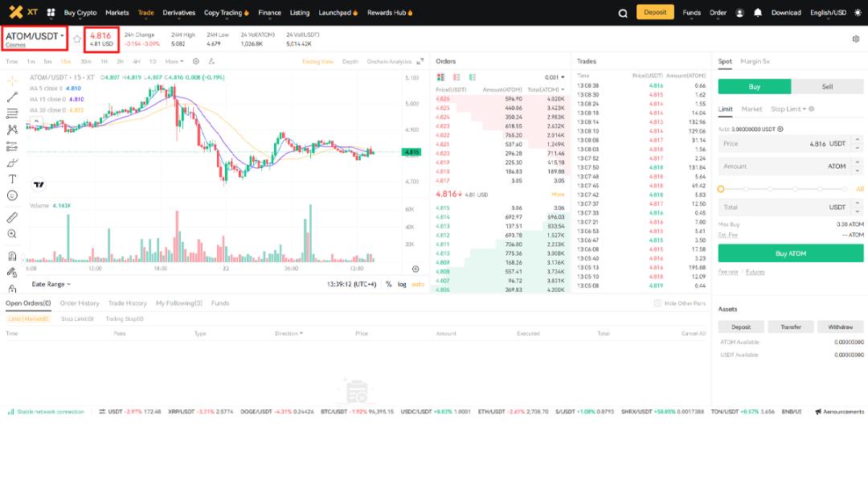Open the search magnifier in header

click(x=623, y=13)
